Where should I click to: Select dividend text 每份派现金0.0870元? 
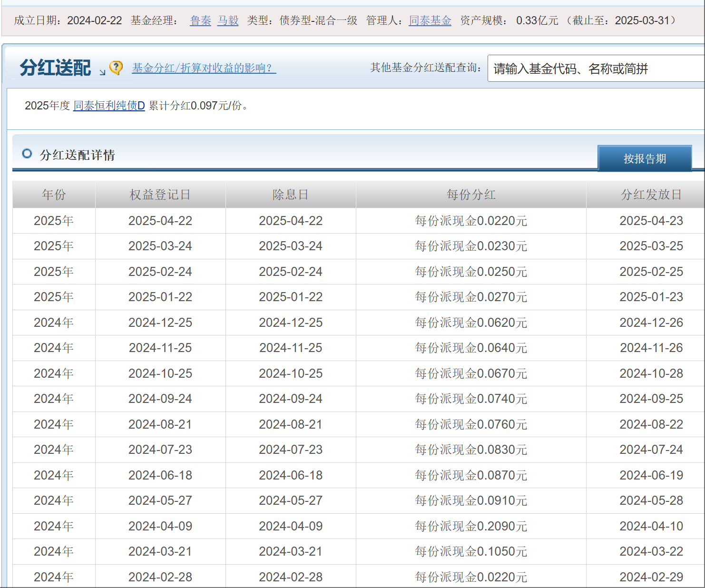coord(471,475)
